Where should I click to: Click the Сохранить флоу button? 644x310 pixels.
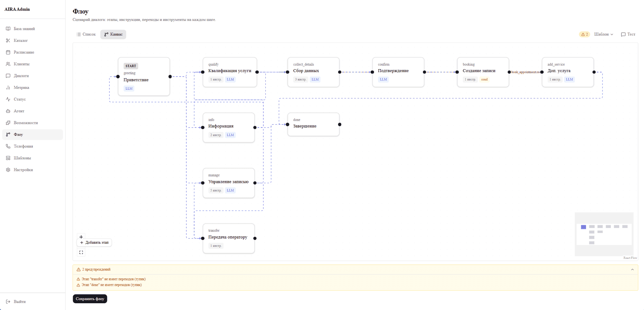(90, 299)
